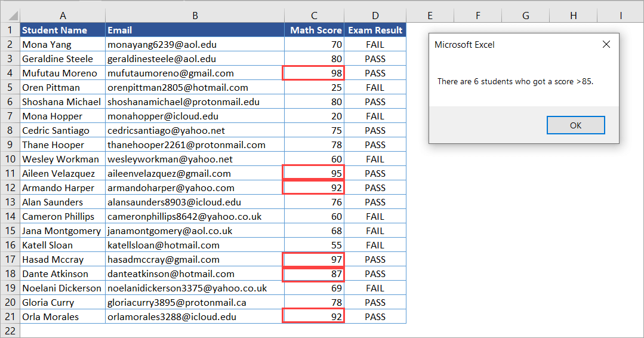Click email monayang6239@aol.edu

[195, 44]
